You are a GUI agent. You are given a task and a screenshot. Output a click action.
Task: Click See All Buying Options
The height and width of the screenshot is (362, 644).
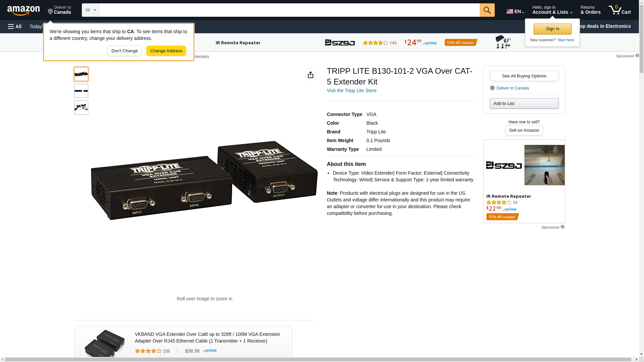point(524,76)
